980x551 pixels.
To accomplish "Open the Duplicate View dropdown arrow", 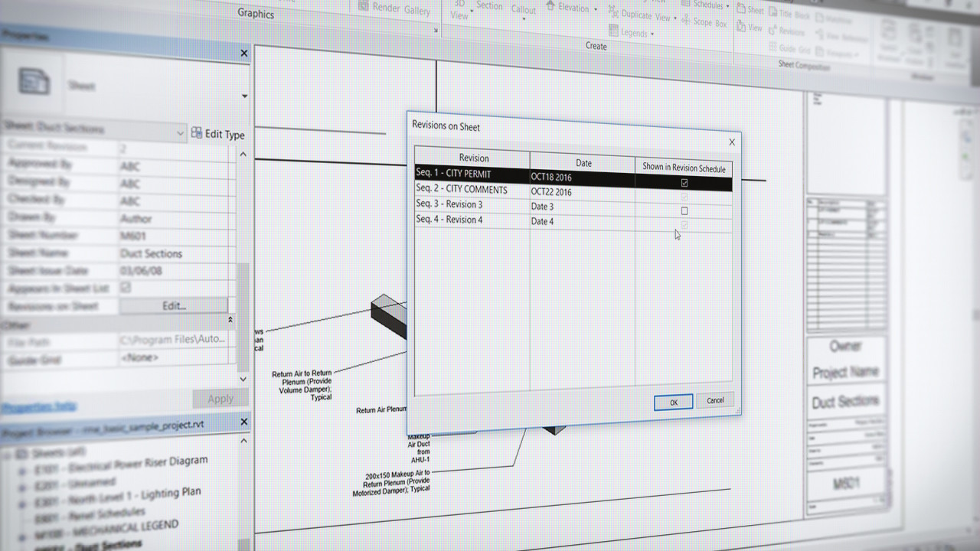I will point(677,18).
